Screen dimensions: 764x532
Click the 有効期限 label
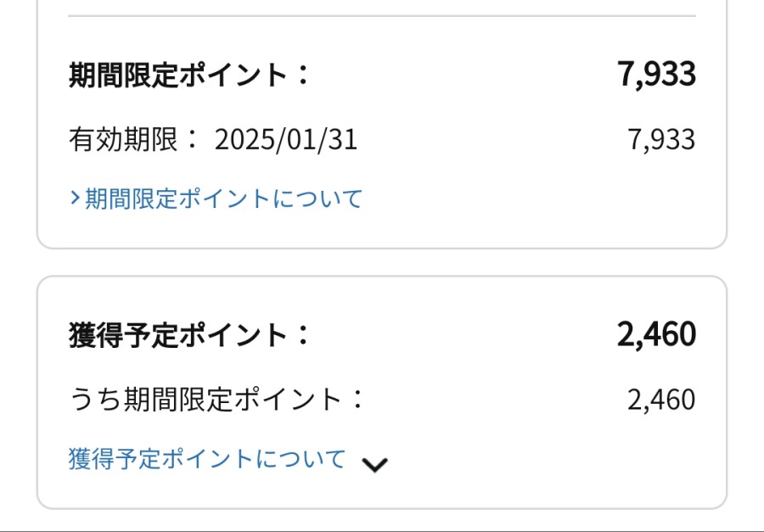click(x=123, y=140)
